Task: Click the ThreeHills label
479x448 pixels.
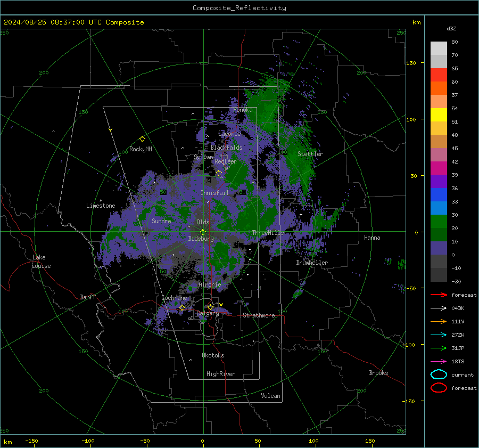Action: (268, 233)
